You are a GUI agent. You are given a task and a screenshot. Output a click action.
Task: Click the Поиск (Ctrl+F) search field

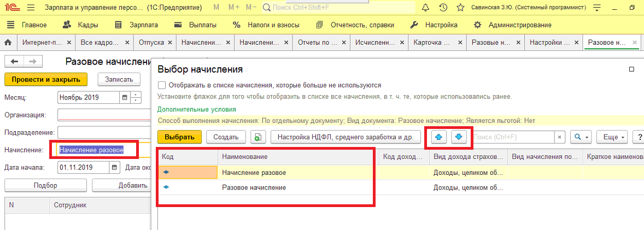coord(514,137)
